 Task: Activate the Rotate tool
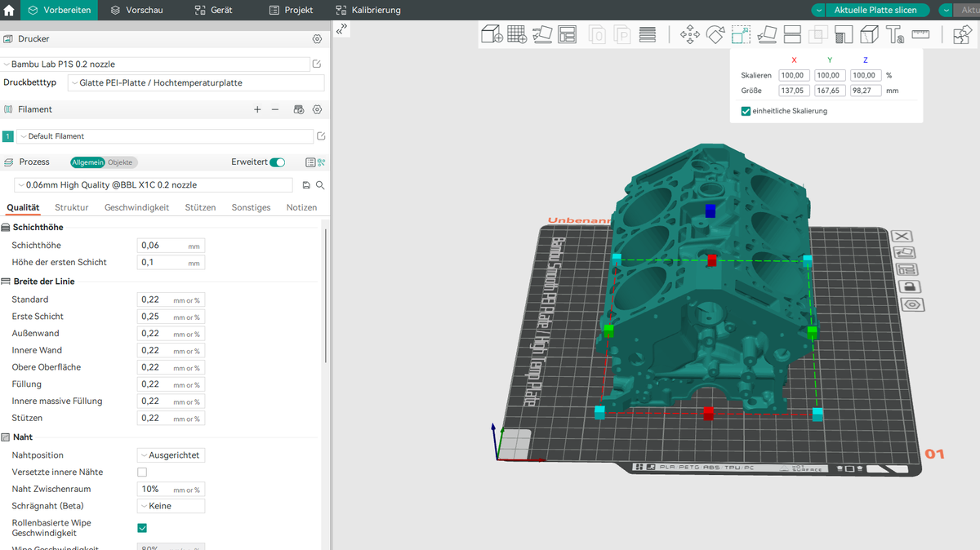pyautogui.click(x=715, y=34)
